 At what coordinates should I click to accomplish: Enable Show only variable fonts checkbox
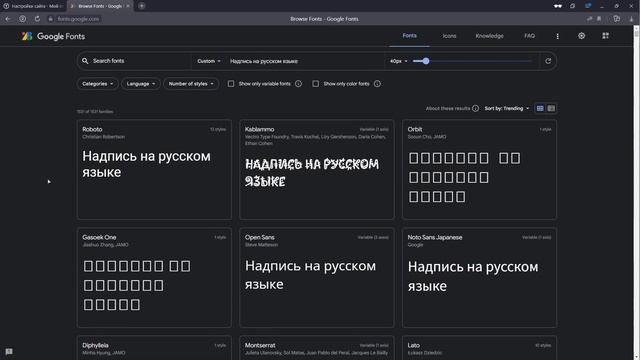pos(231,84)
